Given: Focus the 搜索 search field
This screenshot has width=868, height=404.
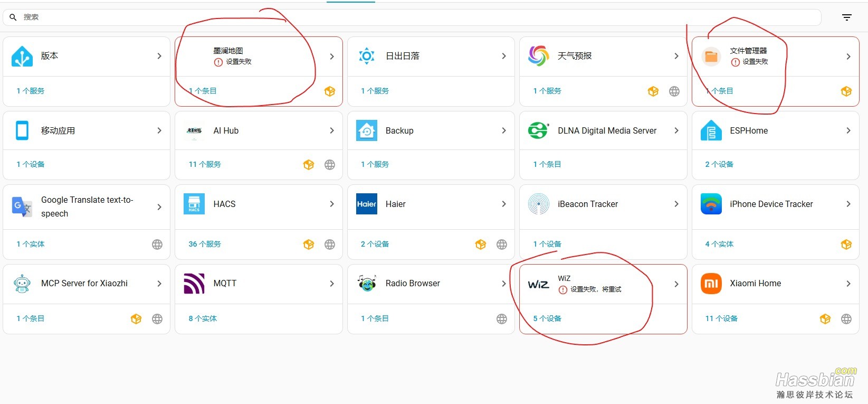Looking at the screenshot, I should click(x=412, y=17).
